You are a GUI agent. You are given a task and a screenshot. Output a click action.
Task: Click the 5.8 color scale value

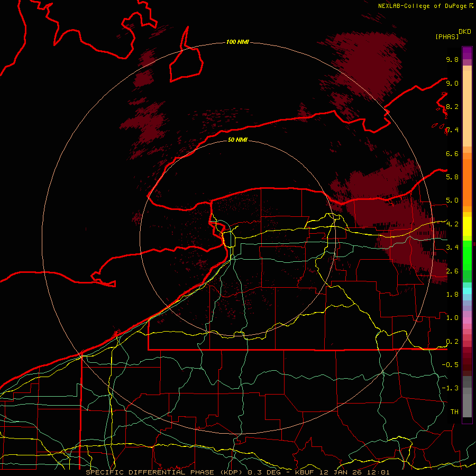(452, 177)
